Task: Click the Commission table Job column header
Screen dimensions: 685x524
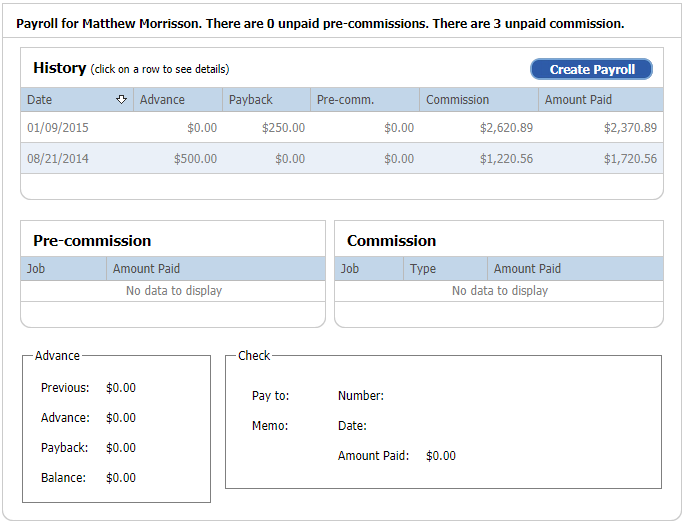Action: pyautogui.click(x=369, y=268)
